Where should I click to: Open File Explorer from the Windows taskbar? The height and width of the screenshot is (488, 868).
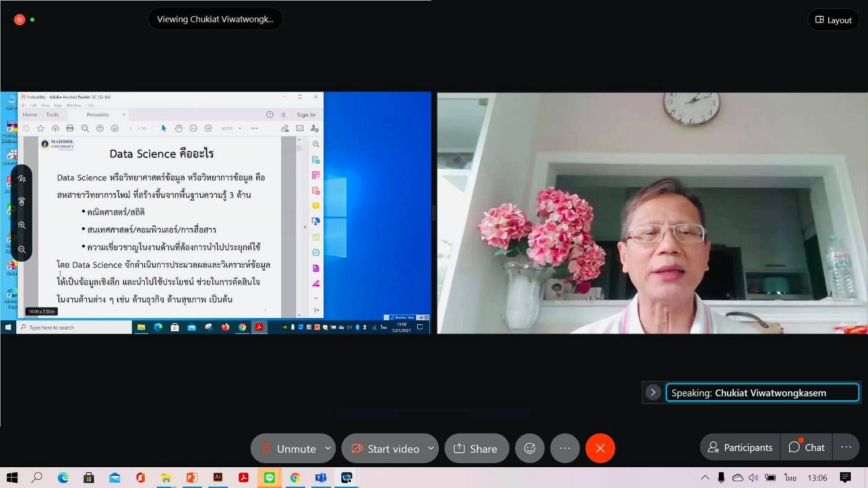point(166,478)
